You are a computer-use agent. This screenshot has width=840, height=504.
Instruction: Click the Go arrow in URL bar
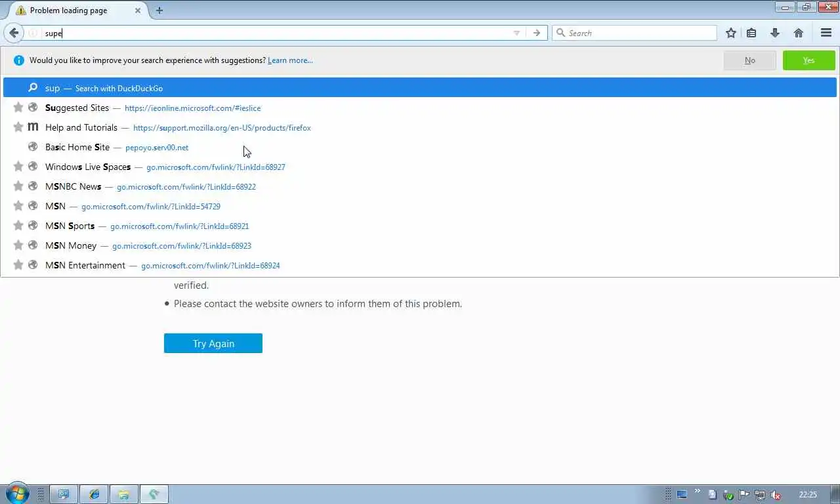(537, 33)
